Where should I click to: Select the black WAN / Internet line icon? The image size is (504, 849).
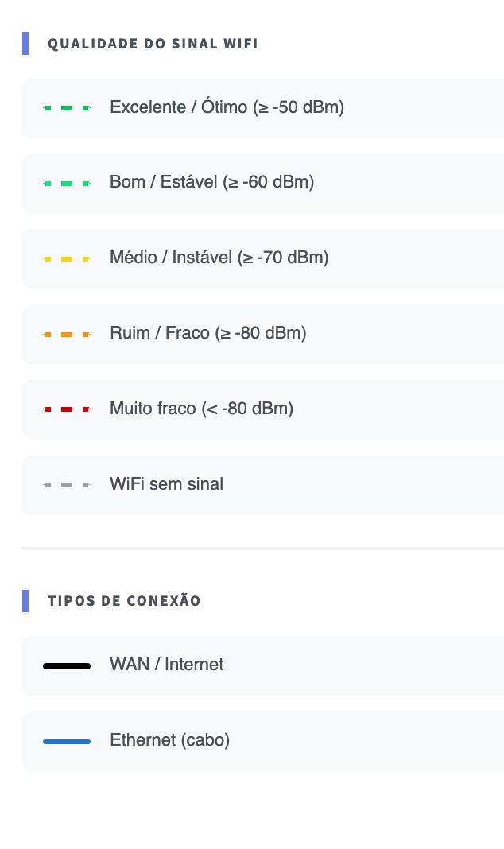[67, 666]
